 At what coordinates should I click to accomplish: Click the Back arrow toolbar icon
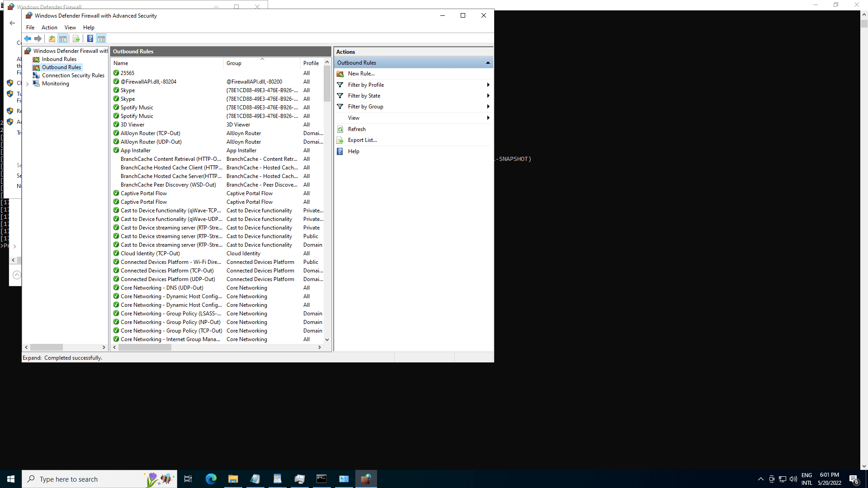pyautogui.click(x=28, y=39)
